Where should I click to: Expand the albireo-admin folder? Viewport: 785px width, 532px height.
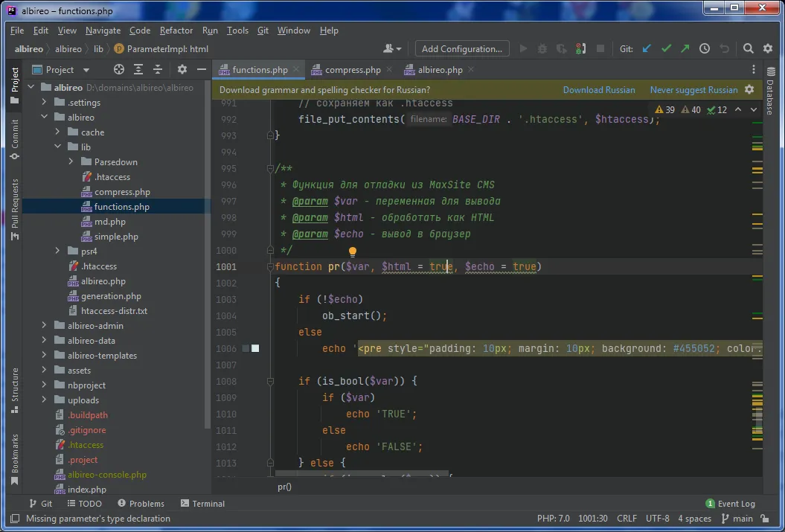[44, 326]
